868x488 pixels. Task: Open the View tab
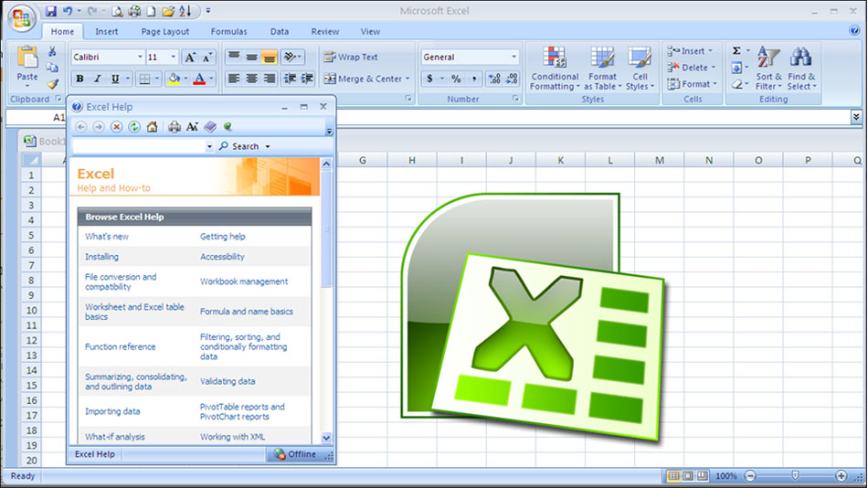[x=370, y=32]
